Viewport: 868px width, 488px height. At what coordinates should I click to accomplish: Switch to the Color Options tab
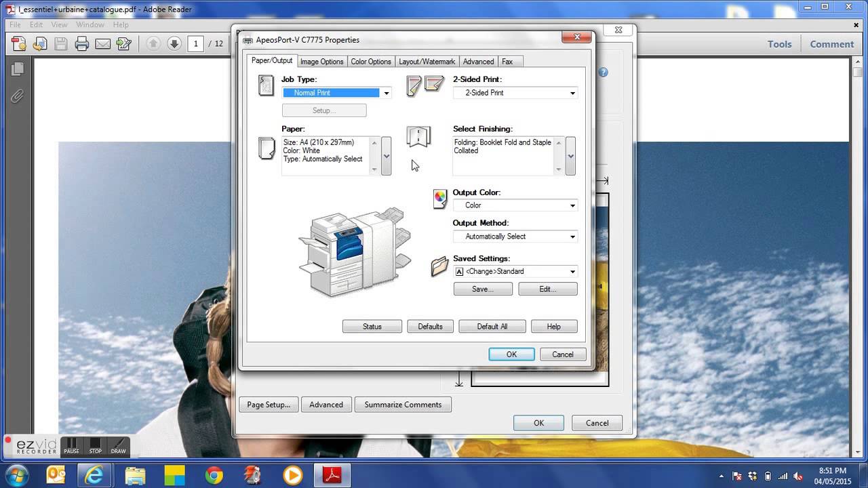click(x=371, y=62)
